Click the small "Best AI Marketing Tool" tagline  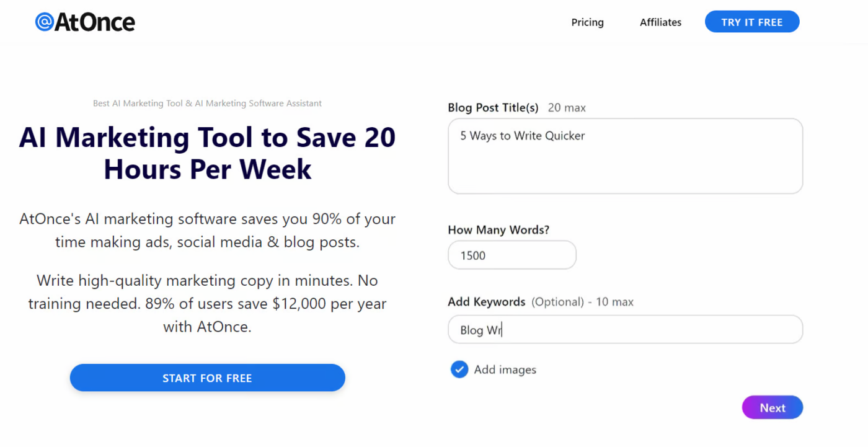tap(207, 104)
